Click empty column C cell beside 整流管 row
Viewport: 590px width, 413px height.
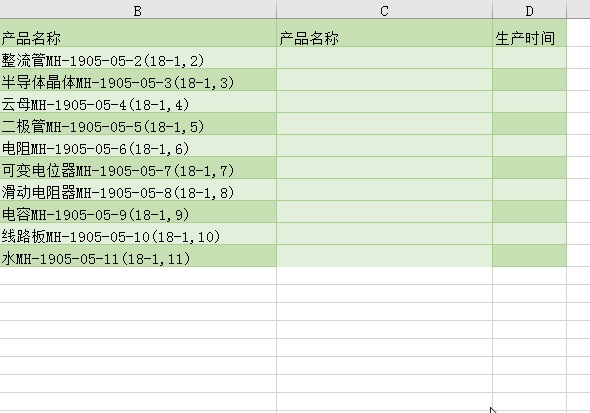coord(384,58)
